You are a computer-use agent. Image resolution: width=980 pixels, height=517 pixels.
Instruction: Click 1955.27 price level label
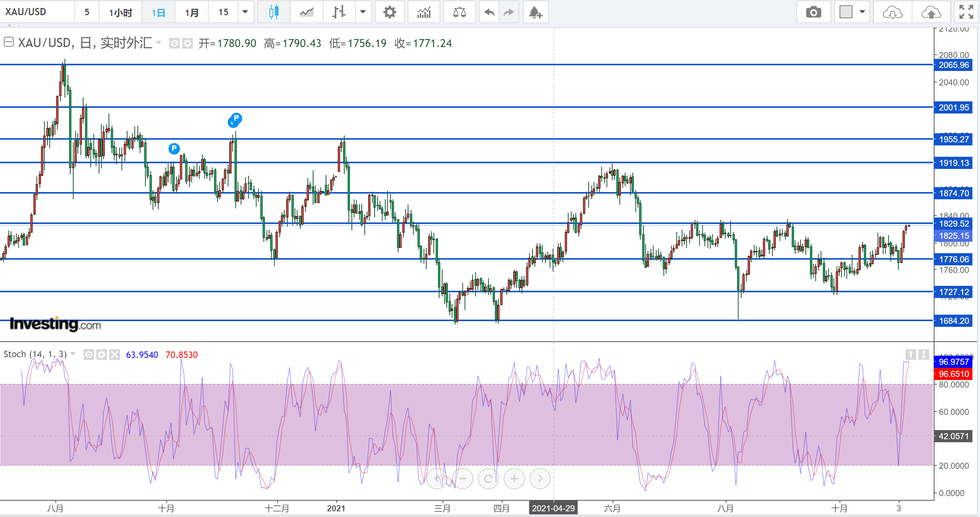pos(953,139)
